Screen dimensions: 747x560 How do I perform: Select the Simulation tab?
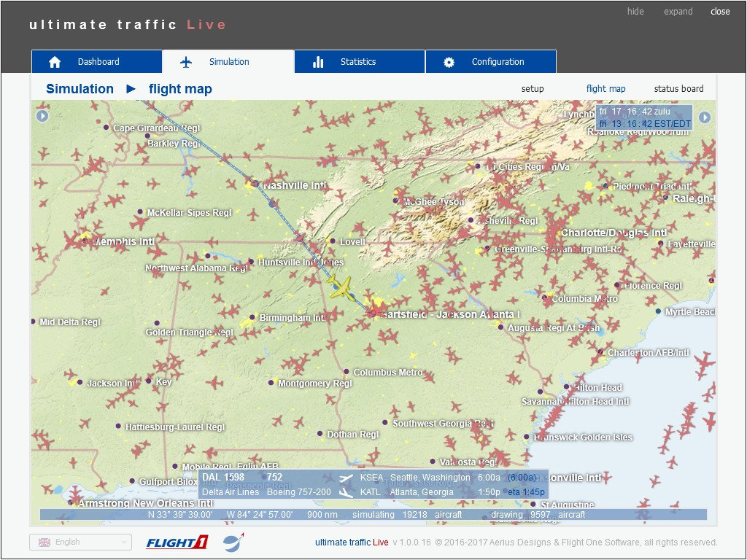228,61
